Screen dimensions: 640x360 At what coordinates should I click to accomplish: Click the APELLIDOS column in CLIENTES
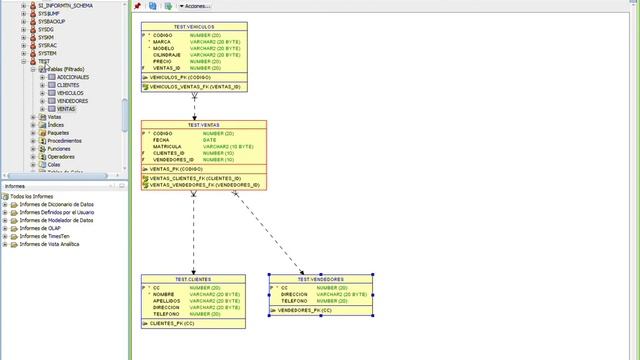pyautogui.click(x=167, y=301)
